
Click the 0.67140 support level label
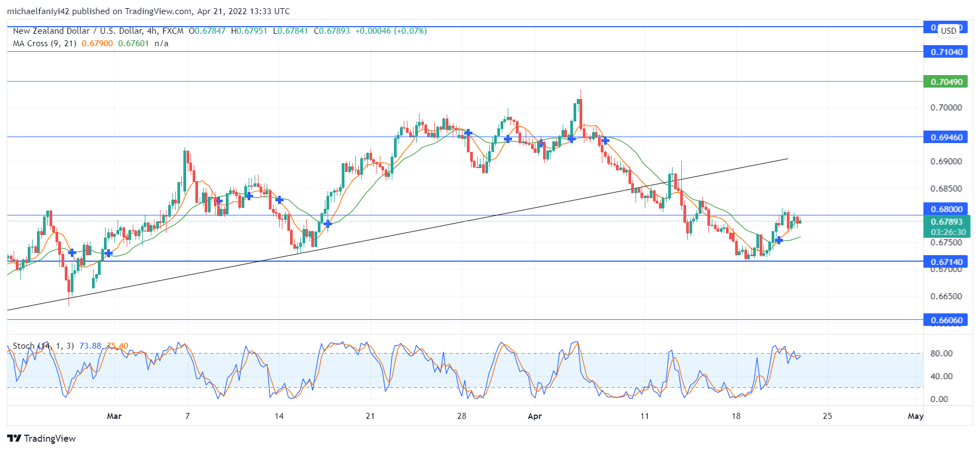tap(947, 262)
